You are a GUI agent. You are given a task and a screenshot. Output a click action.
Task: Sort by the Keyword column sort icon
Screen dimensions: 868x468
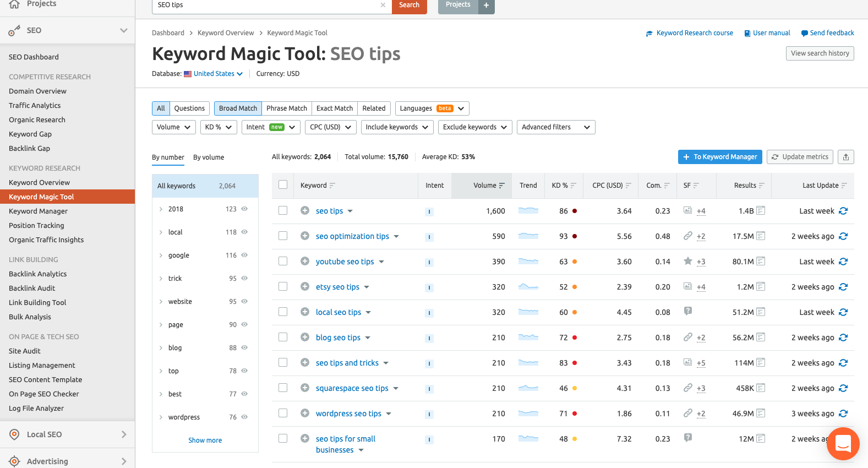coord(332,186)
